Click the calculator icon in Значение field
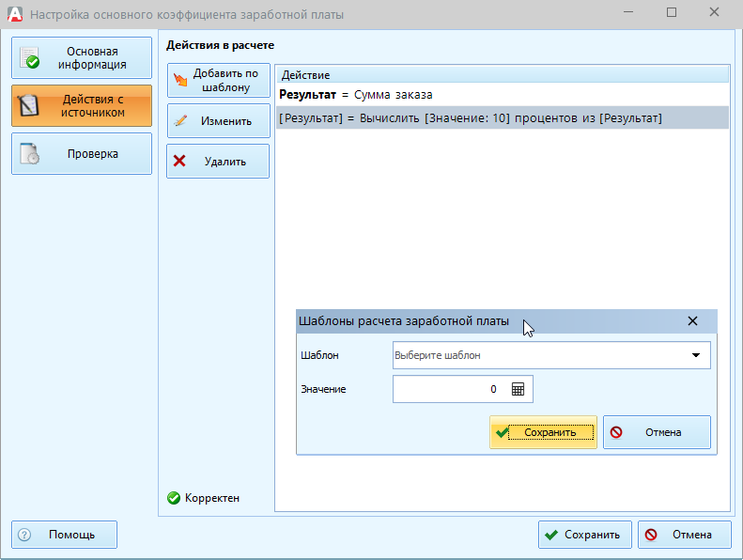743x560 pixels. (x=518, y=389)
